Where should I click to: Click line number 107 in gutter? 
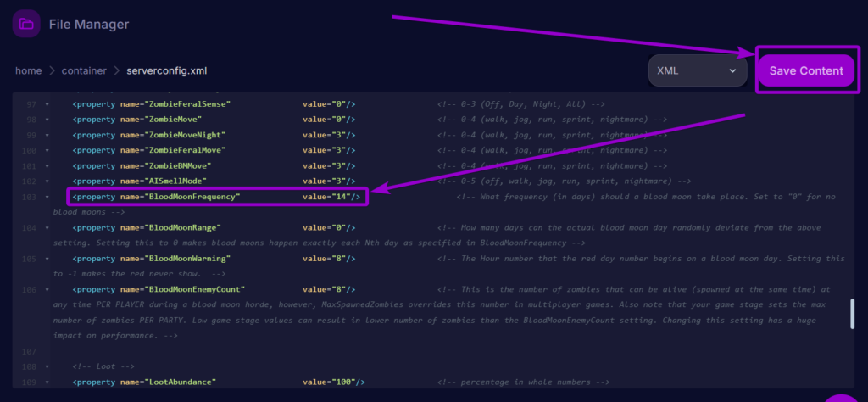pyautogui.click(x=31, y=351)
